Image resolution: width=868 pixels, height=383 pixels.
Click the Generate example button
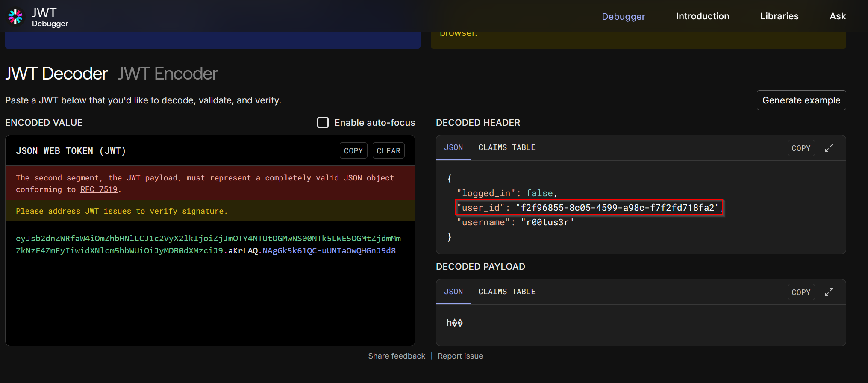click(x=801, y=100)
